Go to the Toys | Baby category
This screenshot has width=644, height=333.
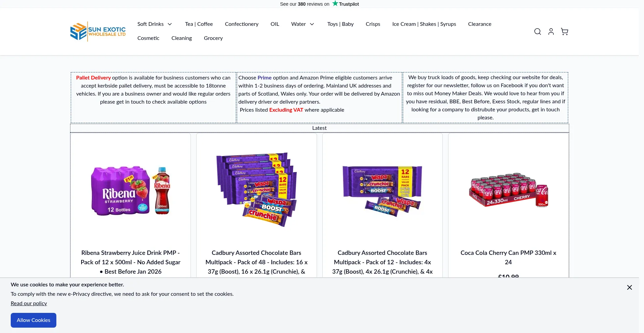point(340,24)
